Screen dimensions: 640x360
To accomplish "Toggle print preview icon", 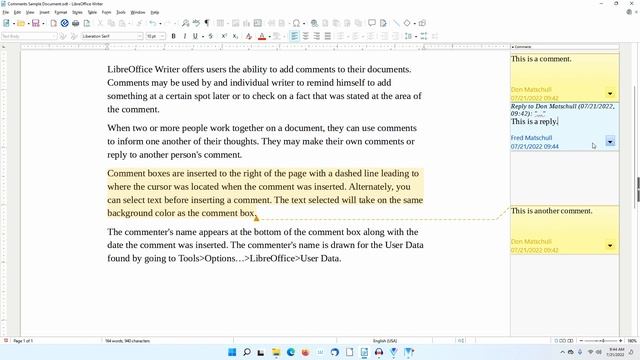I will coord(87,23).
